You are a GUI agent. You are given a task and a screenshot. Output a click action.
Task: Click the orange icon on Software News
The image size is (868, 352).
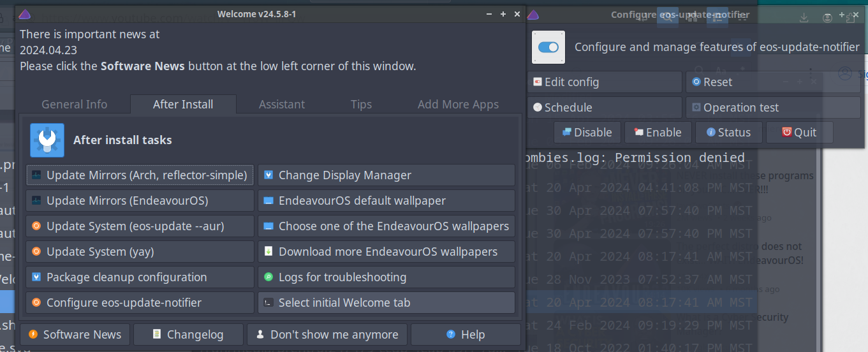(33, 334)
